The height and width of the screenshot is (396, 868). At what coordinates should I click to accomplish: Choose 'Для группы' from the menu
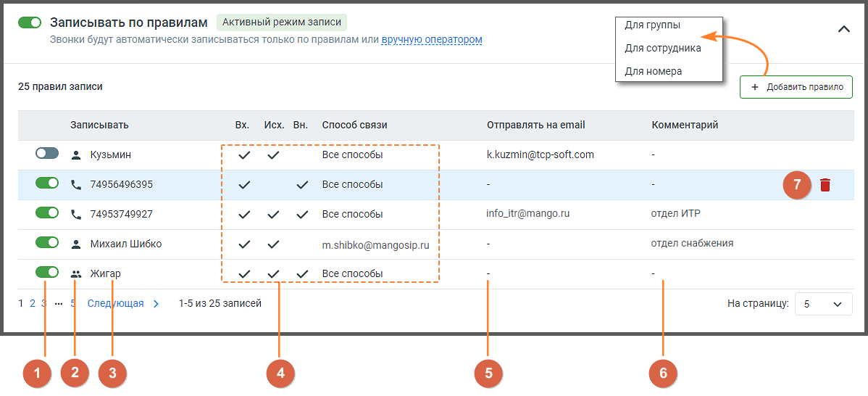coord(653,25)
